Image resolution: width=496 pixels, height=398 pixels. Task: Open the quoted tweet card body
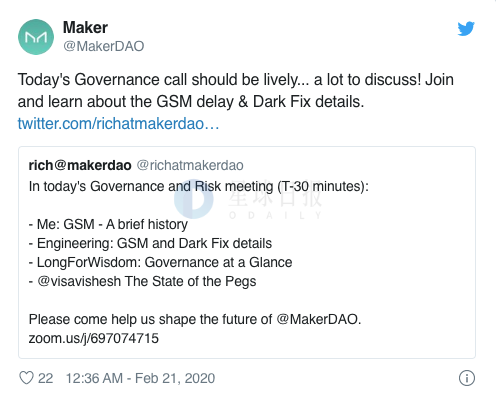(x=247, y=252)
